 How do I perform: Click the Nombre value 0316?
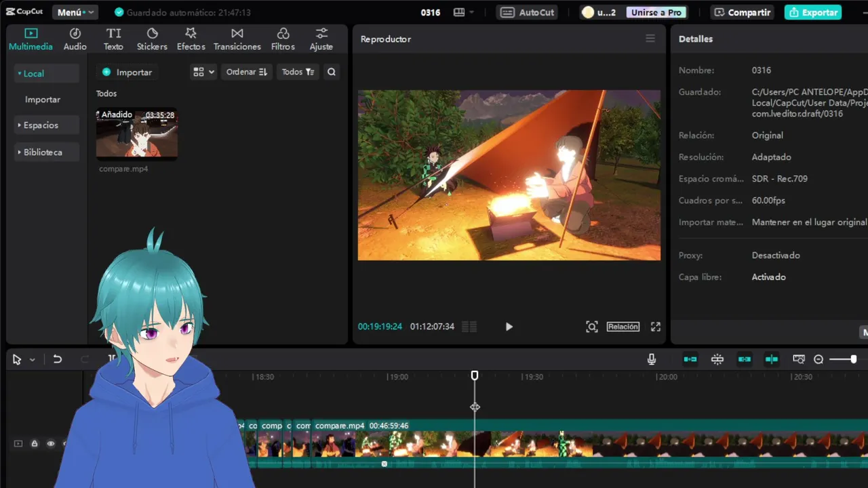point(762,70)
